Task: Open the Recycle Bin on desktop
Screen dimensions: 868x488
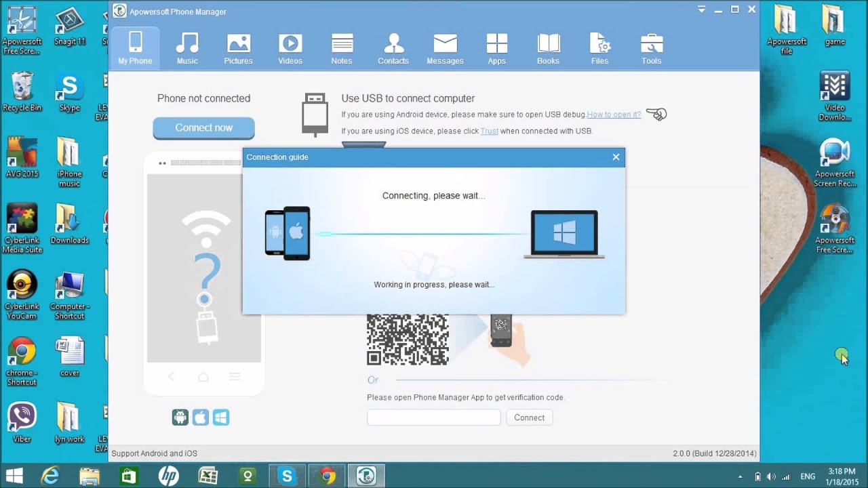Action: click(22, 91)
